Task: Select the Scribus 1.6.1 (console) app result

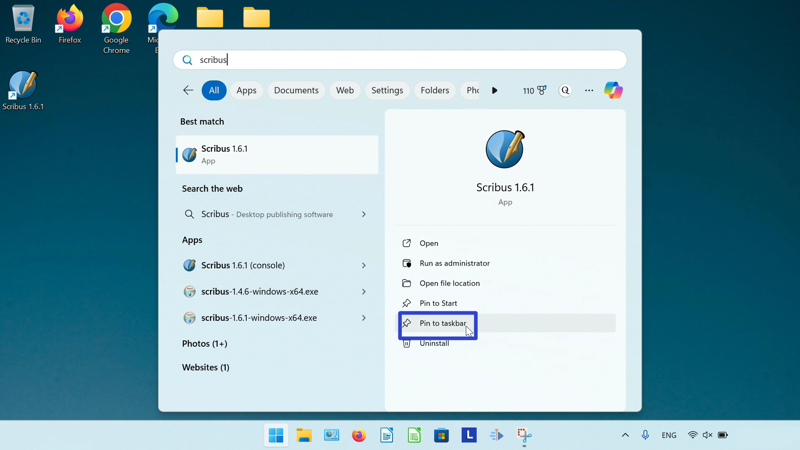Action: pyautogui.click(x=277, y=265)
